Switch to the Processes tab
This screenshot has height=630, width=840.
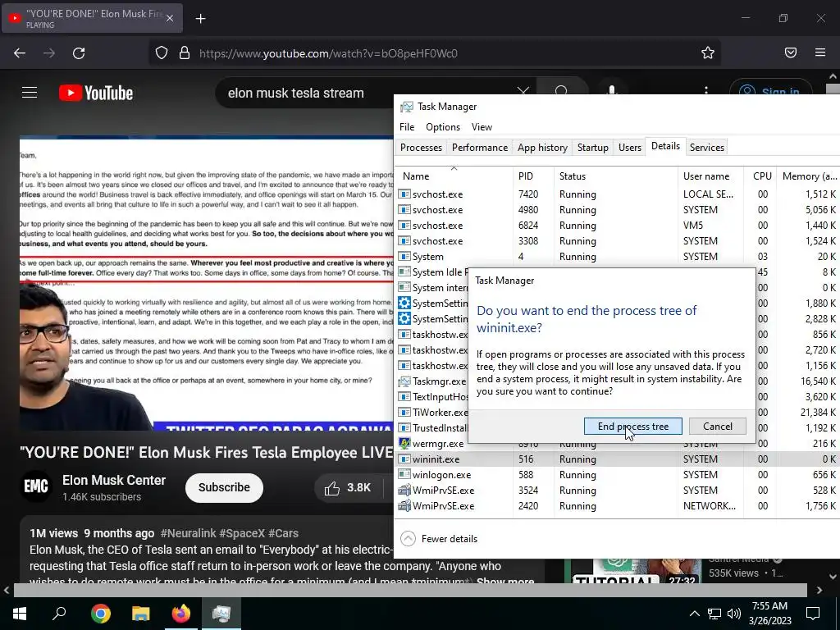[421, 148]
